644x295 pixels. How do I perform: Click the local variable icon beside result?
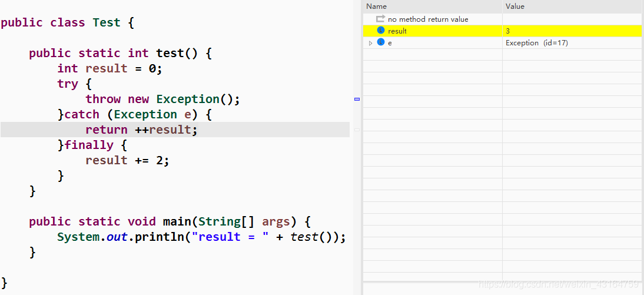tap(381, 31)
